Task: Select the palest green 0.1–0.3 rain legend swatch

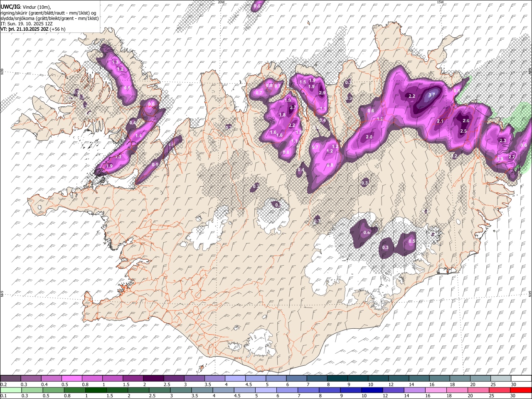Action: pos(10,390)
